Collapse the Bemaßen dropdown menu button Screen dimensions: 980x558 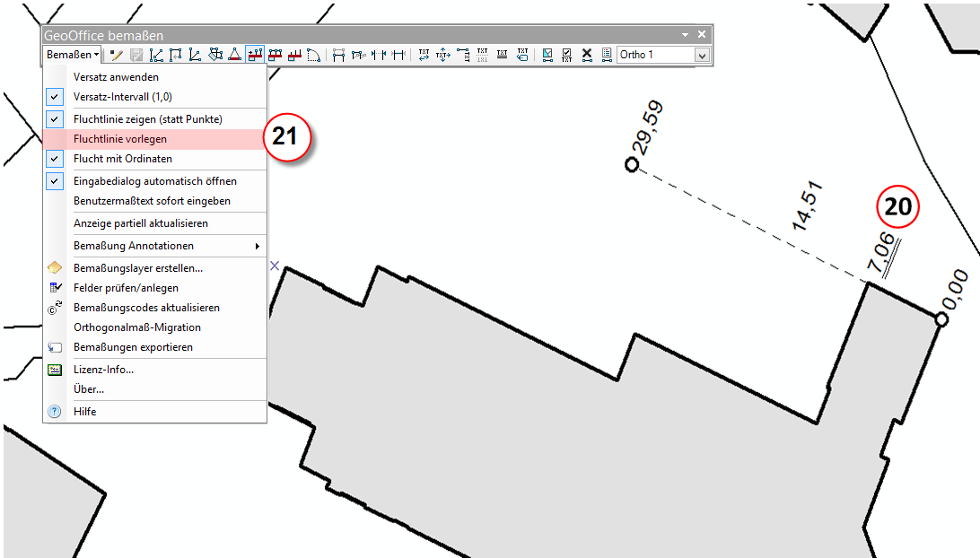pos(73,55)
